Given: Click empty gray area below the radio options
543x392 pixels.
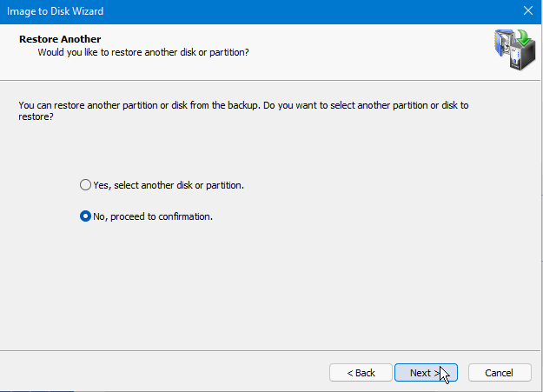Looking at the screenshot, I should tap(269, 287).
